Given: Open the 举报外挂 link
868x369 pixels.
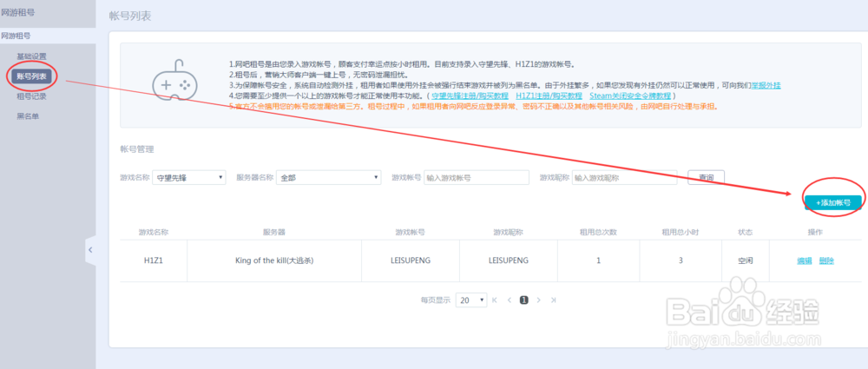Looking at the screenshot, I should pos(766,85).
